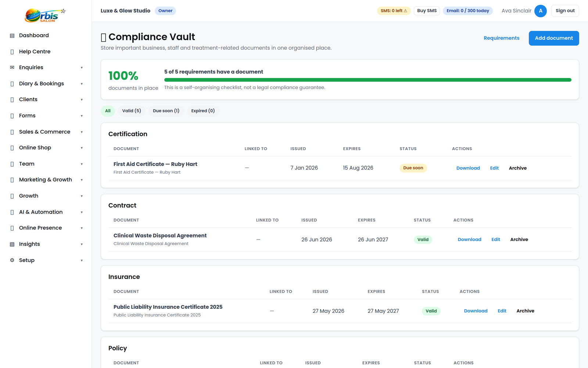Expand the Growth menu arrow
The width and height of the screenshot is (588, 368).
tap(82, 196)
